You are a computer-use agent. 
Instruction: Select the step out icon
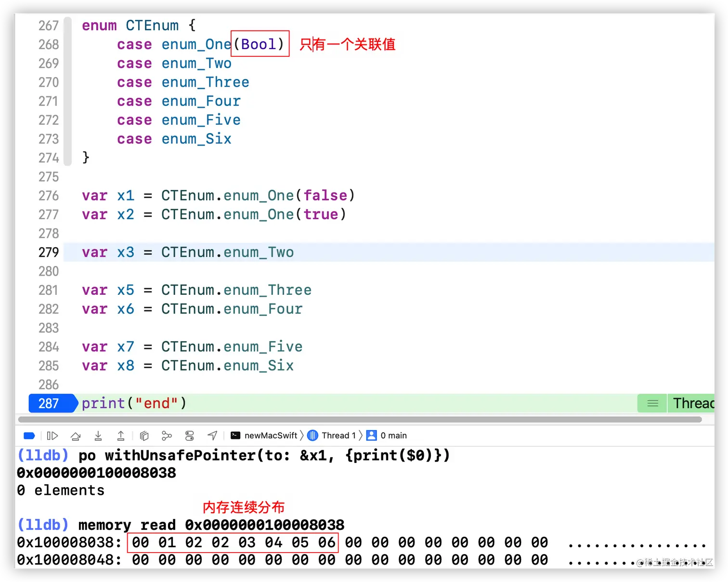coord(121,435)
